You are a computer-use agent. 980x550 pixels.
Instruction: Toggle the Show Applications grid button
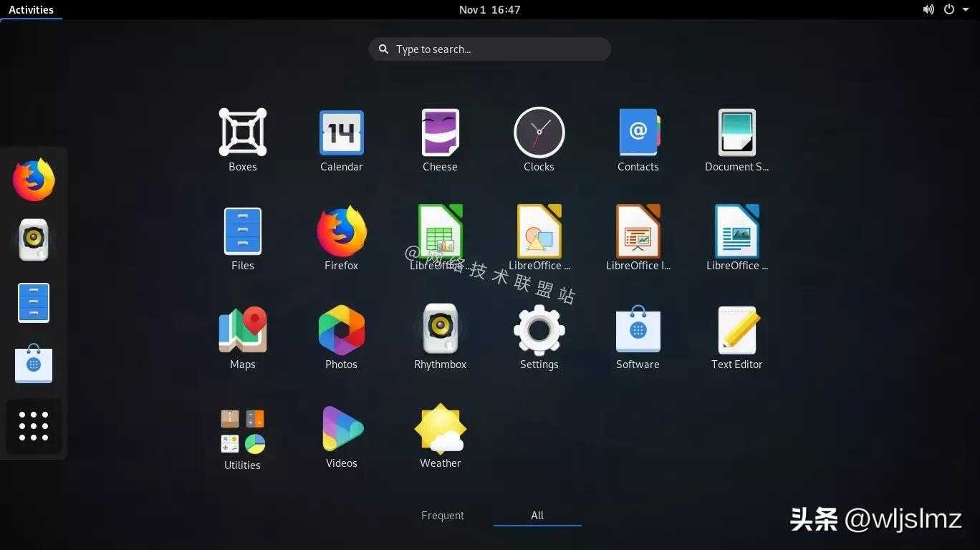point(34,426)
